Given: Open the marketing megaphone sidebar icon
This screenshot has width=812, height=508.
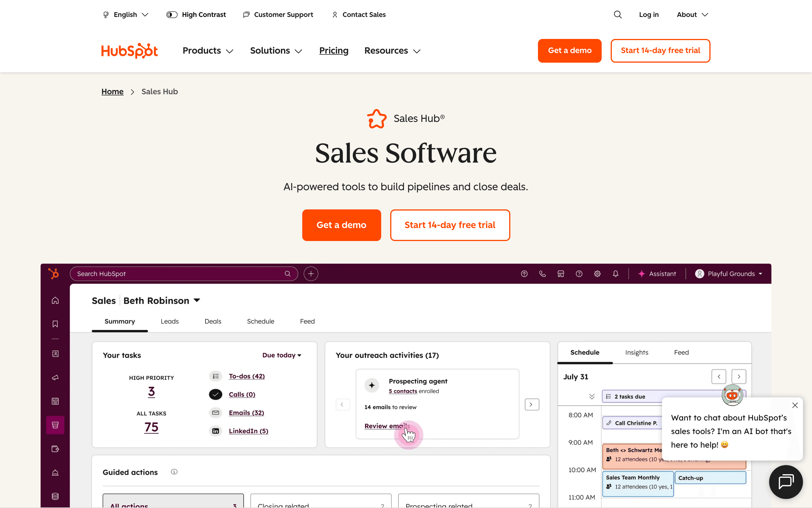Looking at the screenshot, I should 55,377.
